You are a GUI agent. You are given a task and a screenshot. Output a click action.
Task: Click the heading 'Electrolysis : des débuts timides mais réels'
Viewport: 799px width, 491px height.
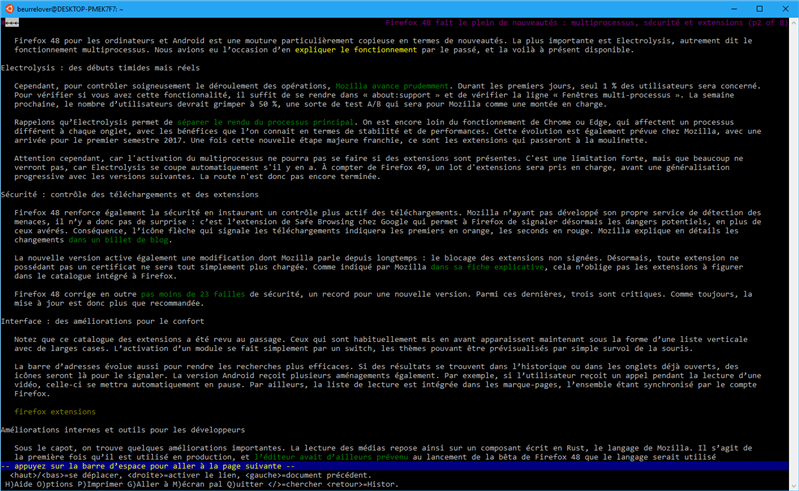pos(100,68)
